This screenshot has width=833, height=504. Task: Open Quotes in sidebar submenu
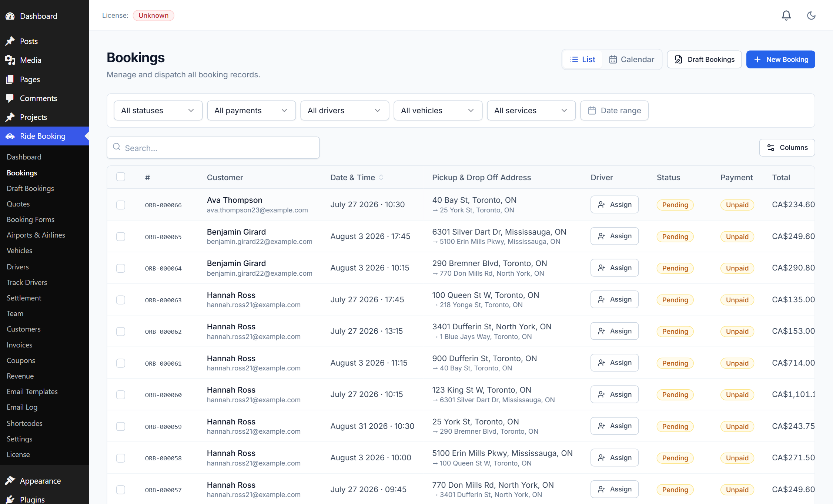click(18, 204)
